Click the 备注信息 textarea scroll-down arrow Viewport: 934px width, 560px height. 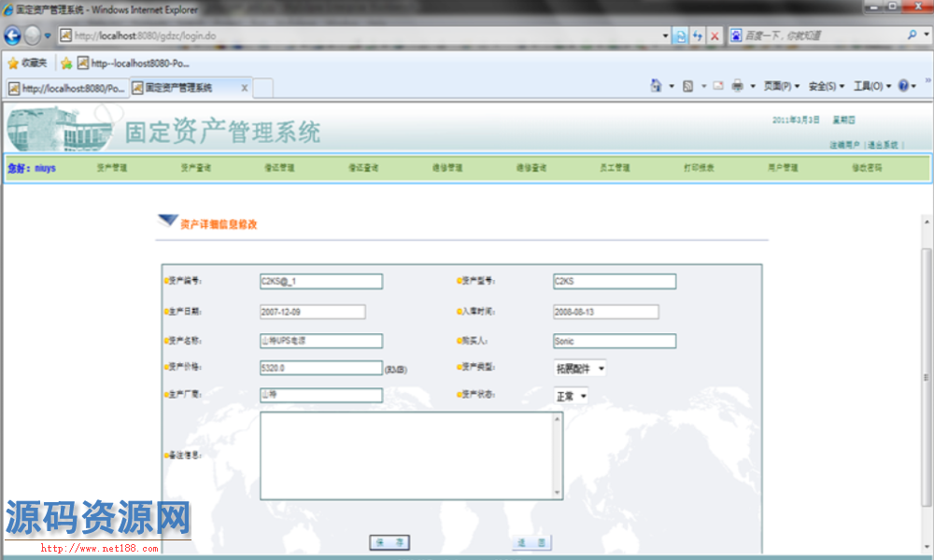(x=558, y=493)
